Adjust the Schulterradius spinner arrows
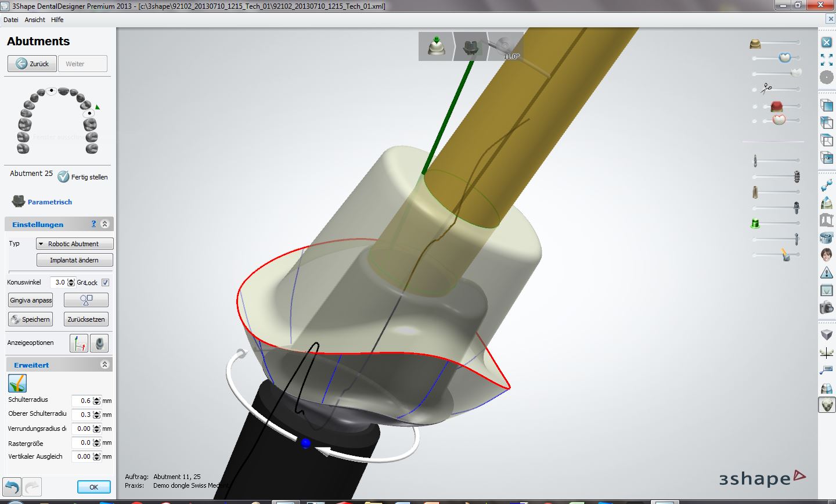The width and height of the screenshot is (836, 504). 97,401
